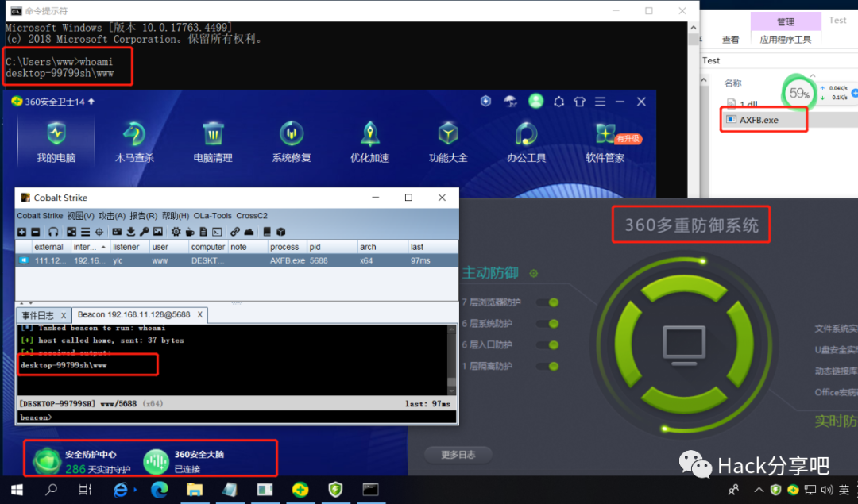
Task: Close the 事件日志 tab
Action: [64, 315]
